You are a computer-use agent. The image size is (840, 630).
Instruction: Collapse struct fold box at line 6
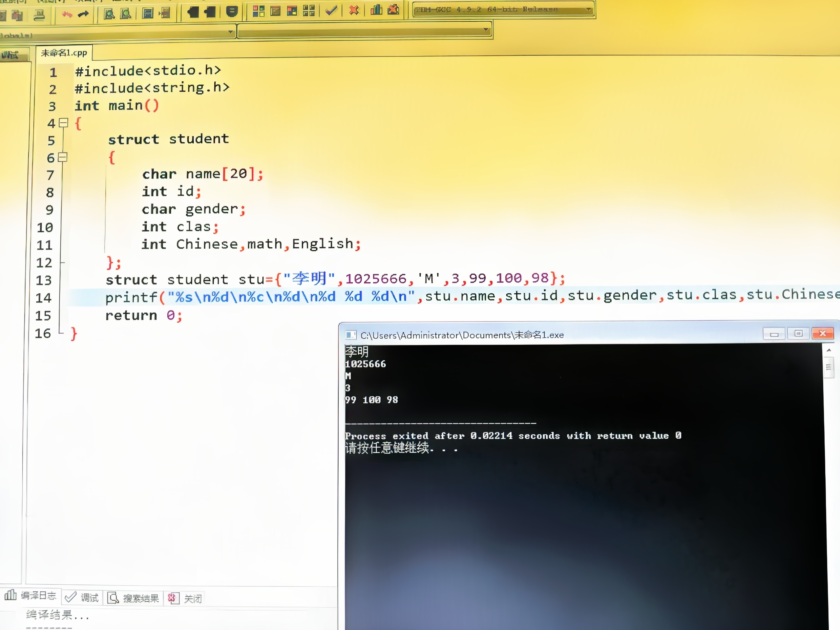coord(63,157)
